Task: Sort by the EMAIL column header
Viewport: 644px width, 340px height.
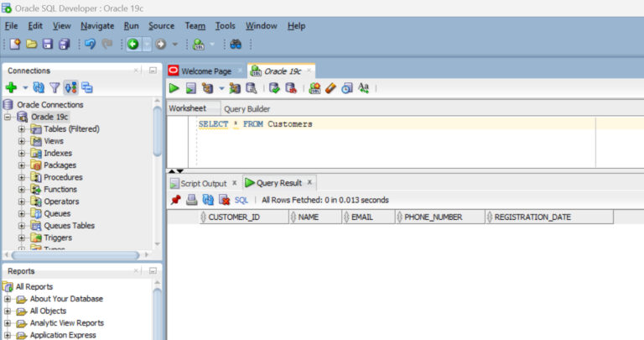Action: [x=368, y=217]
